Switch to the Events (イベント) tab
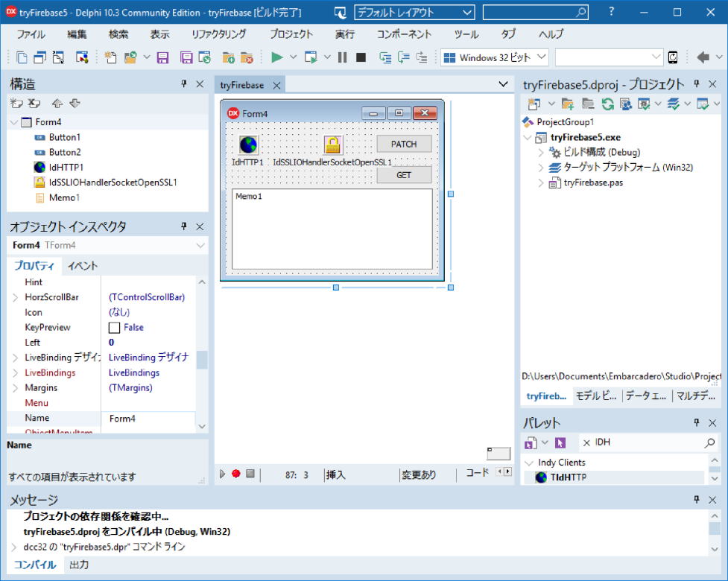The height and width of the screenshot is (581, 728). coord(83,266)
